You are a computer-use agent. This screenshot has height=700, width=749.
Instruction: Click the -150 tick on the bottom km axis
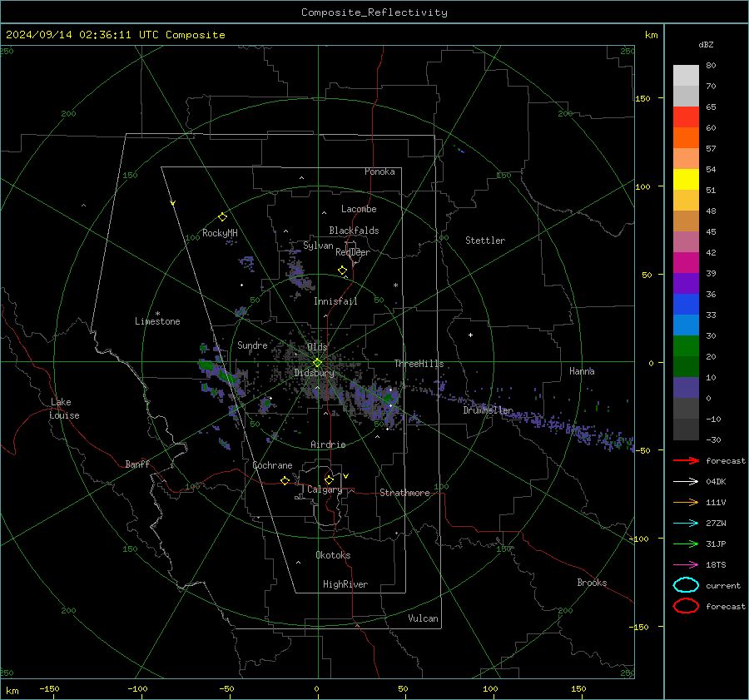[49, 689]
